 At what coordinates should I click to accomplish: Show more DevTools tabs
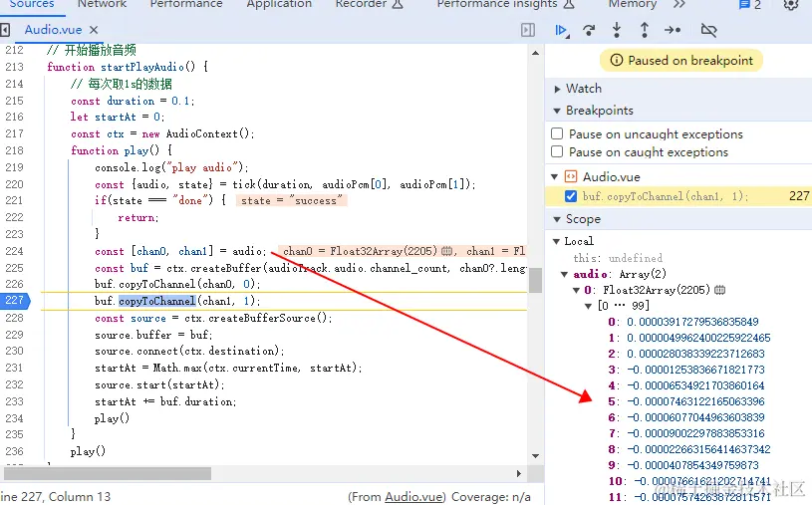[679, 4]
